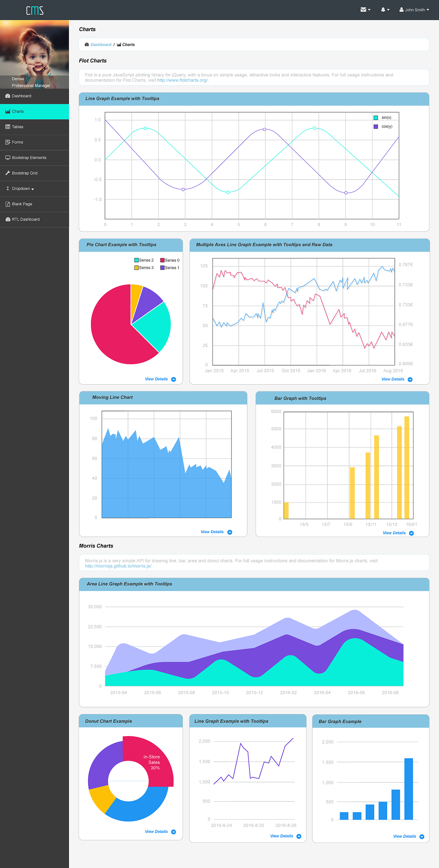Click Denise's profile photo
This screenshot has width=439, height=868.
pos(34,54)
